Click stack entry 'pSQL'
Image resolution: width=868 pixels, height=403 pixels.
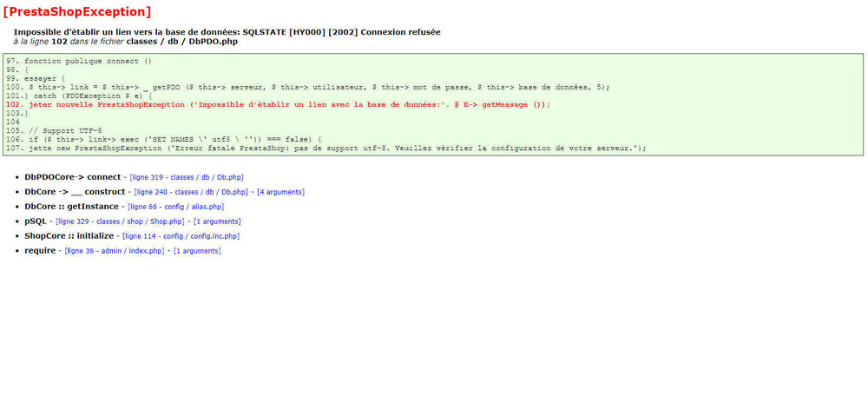pyautogui.click(x=36, y=221)
